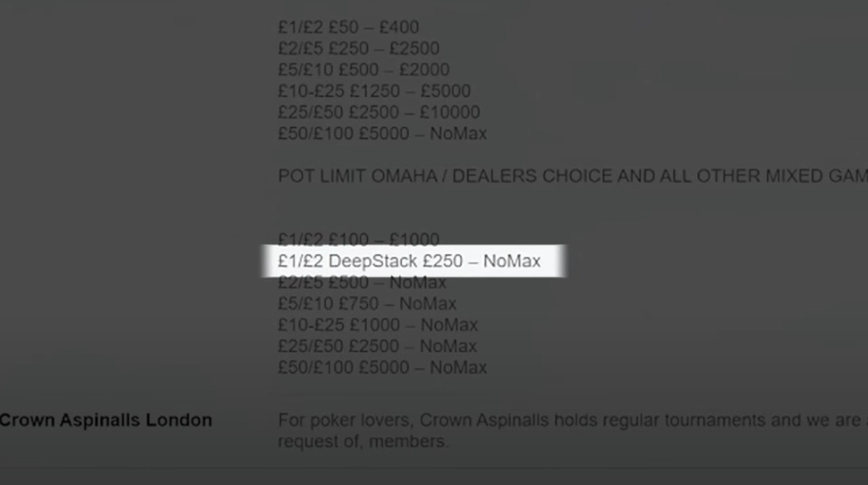Select the £5/£10 £750 – NoMax entry

tap(366, 303)
